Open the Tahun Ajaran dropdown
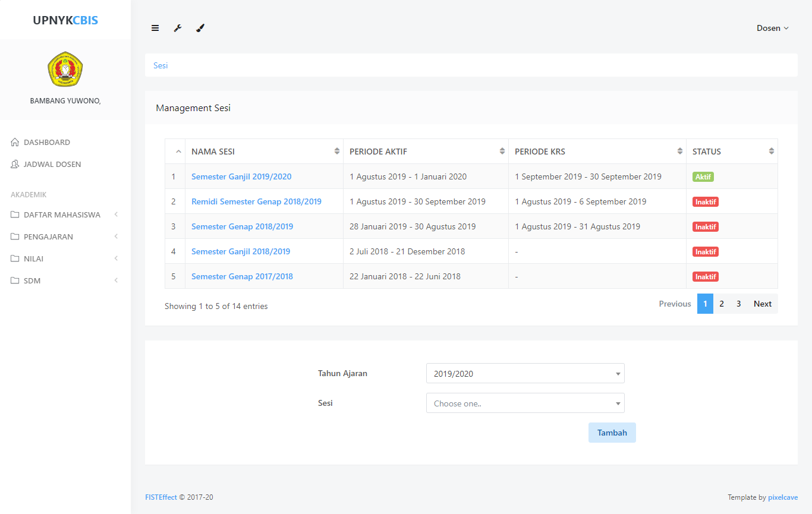812x514 pixels. point(525,374)
